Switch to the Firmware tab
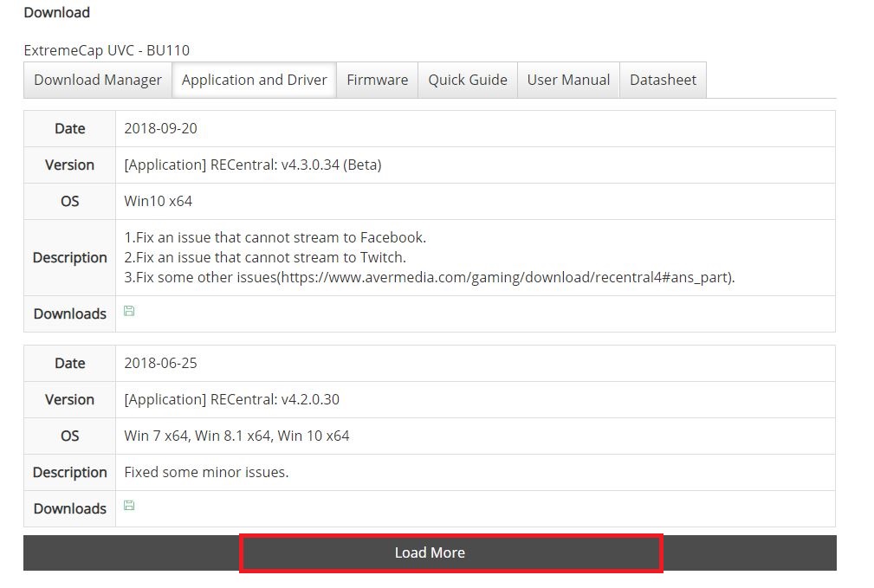This screenshot has height=588, width=874. (x=377, y=80)
